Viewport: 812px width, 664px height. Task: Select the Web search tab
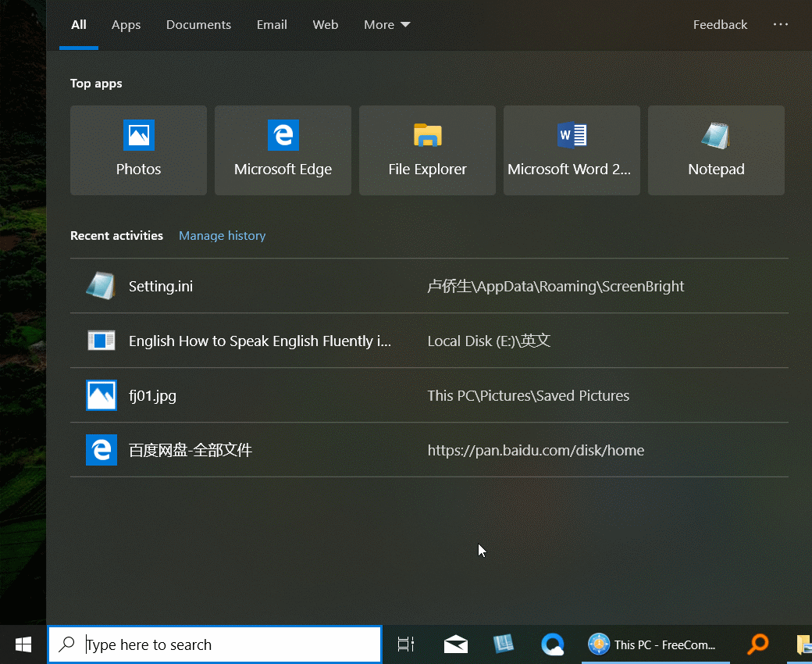(x=326, y=25)
